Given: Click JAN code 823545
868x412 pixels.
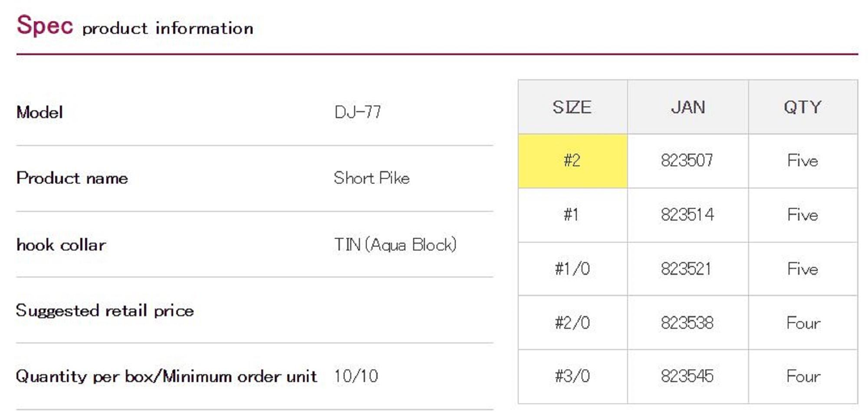Looking at the screenshot, I should [x=687, y=376].
